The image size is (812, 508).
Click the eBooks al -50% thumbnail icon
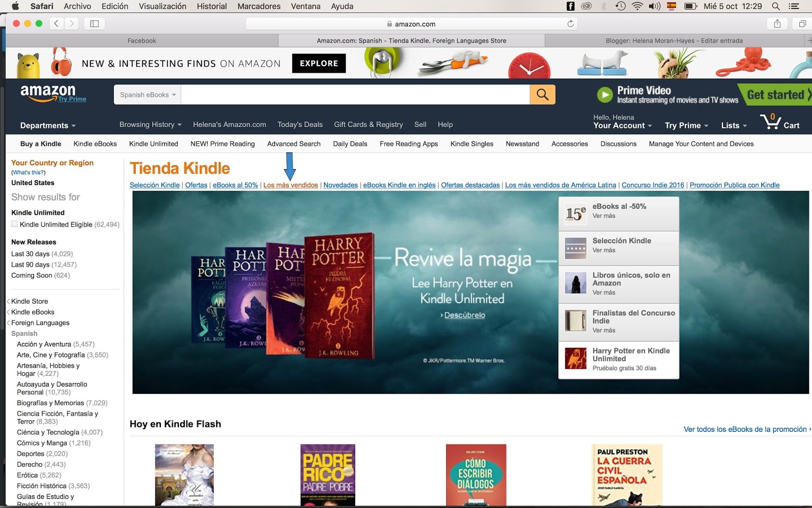click(x=576, y=214)
